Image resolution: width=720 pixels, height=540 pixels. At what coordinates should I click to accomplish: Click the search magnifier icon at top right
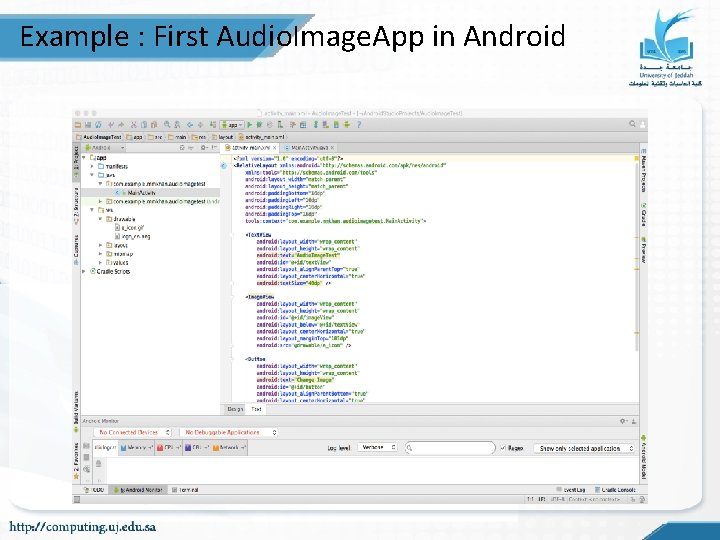click(x=632, y=124)
